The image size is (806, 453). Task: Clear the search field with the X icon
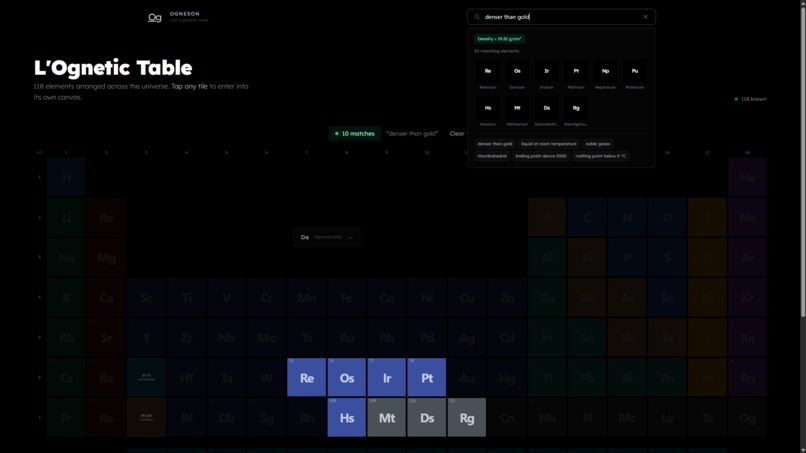646,17
